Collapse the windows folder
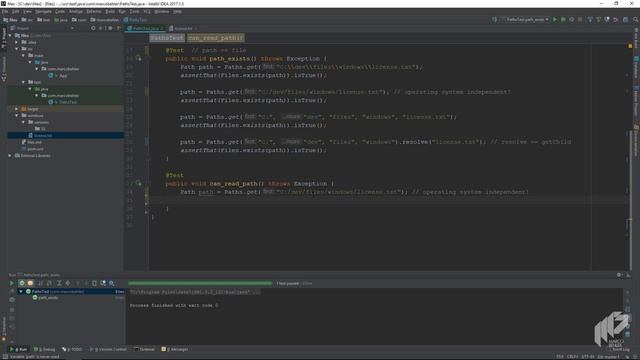The width and height of the screenshot is (640, 360). coord(17,116)
